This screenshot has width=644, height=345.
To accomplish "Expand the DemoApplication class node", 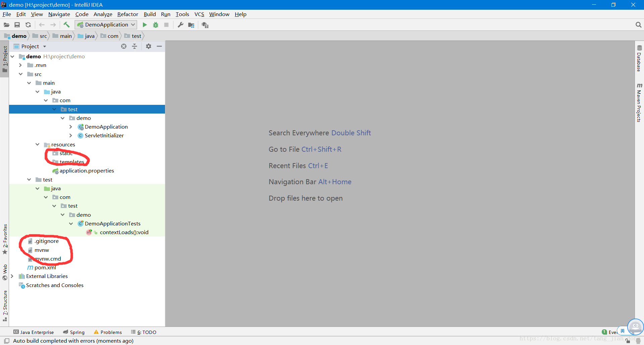I will tap(71, 127).
